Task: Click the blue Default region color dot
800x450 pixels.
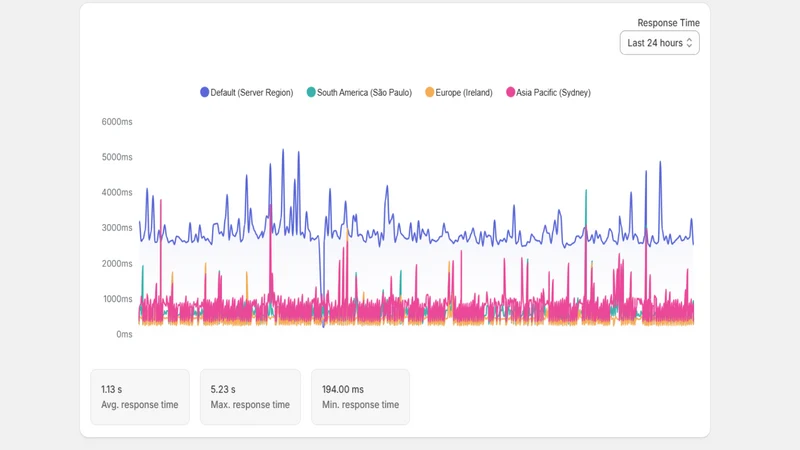Action: tap(205, 92)
